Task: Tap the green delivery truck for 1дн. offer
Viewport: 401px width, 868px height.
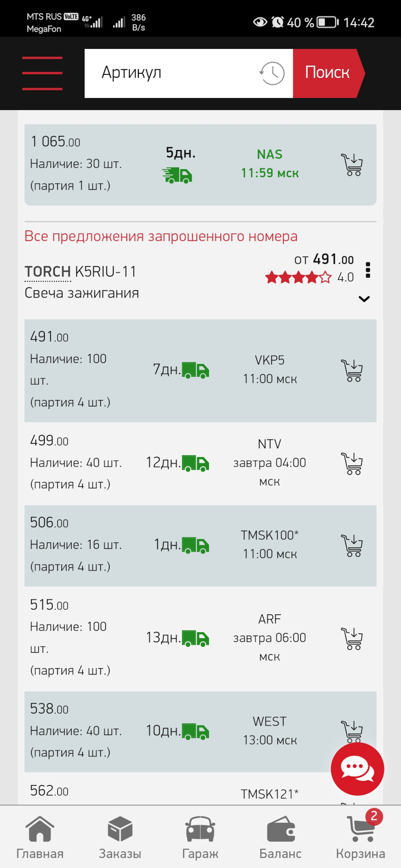Action: click(x=195, y=545)
